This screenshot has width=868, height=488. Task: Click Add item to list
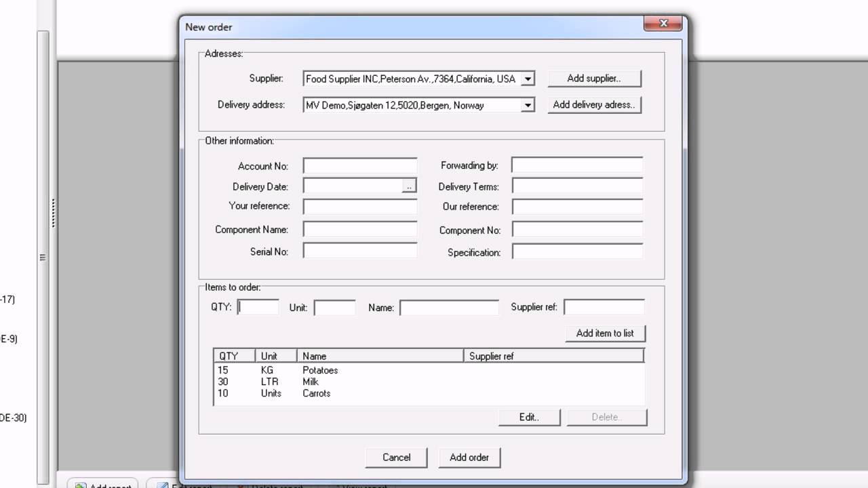[x=606, y=333]
